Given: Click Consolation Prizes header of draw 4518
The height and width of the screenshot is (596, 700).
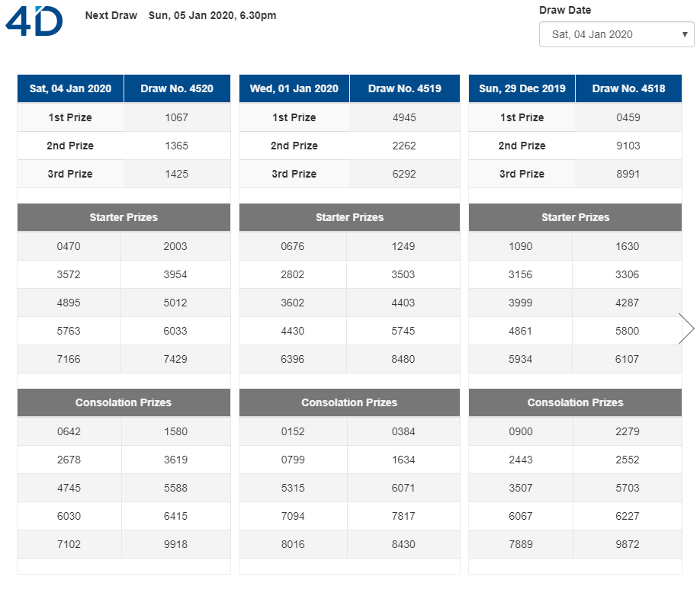Looking at the screenshot, I should [576, 402].
